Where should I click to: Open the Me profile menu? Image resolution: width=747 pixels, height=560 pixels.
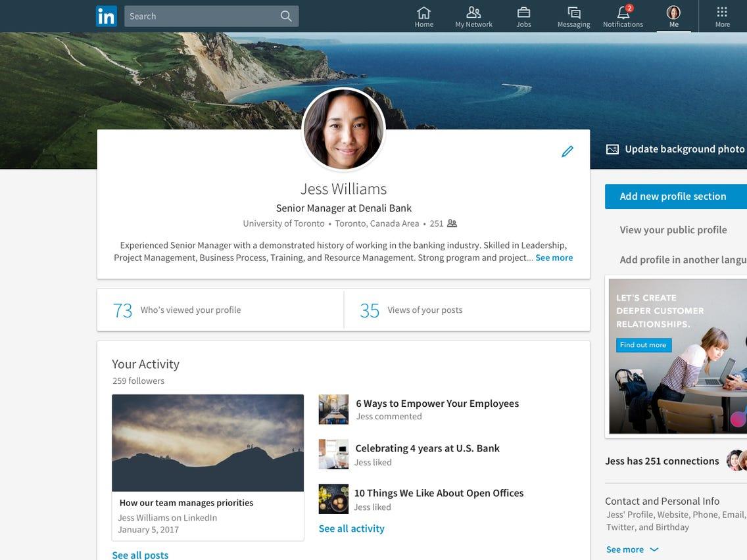point(673,16)
